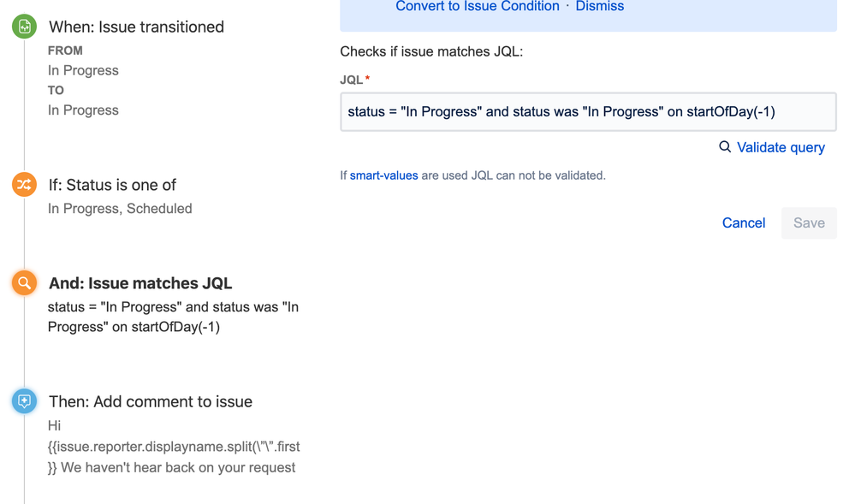Click Validate query
This screenshot has width=855, height=504.
tap(780, 147)
